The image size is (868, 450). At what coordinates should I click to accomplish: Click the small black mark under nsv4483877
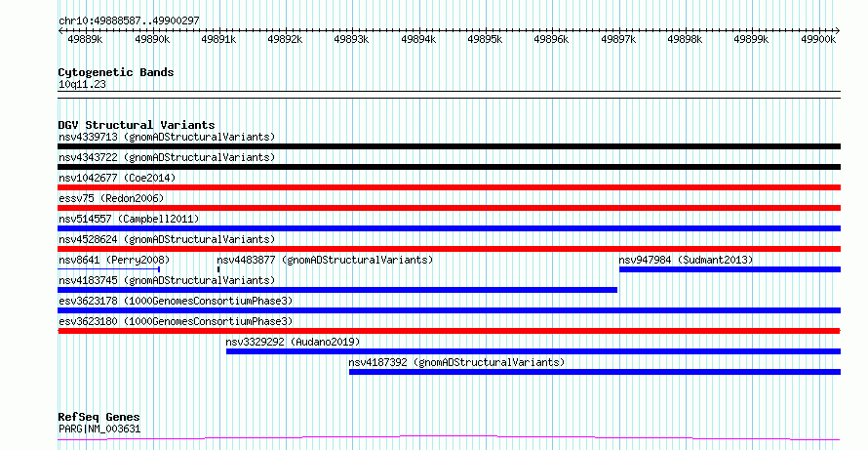[x=218, y=269]
